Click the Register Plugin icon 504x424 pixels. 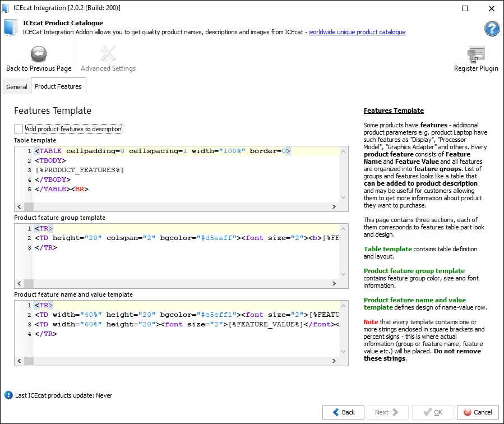(476, 54)
